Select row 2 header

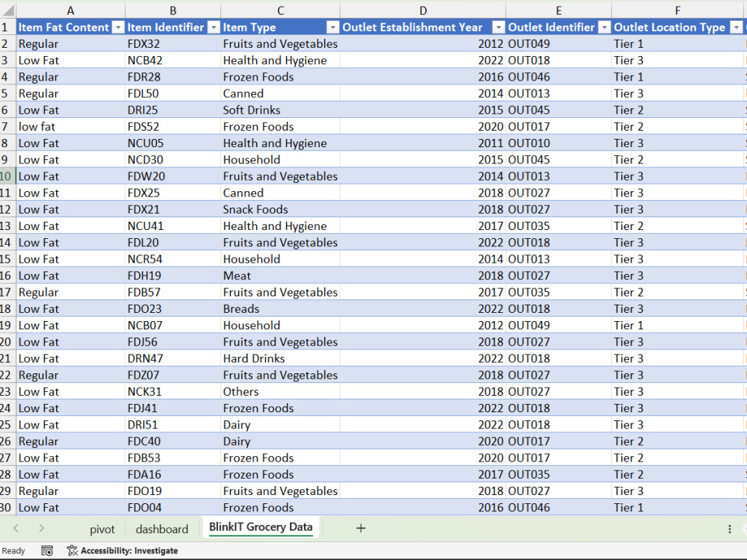pos(7,44)
